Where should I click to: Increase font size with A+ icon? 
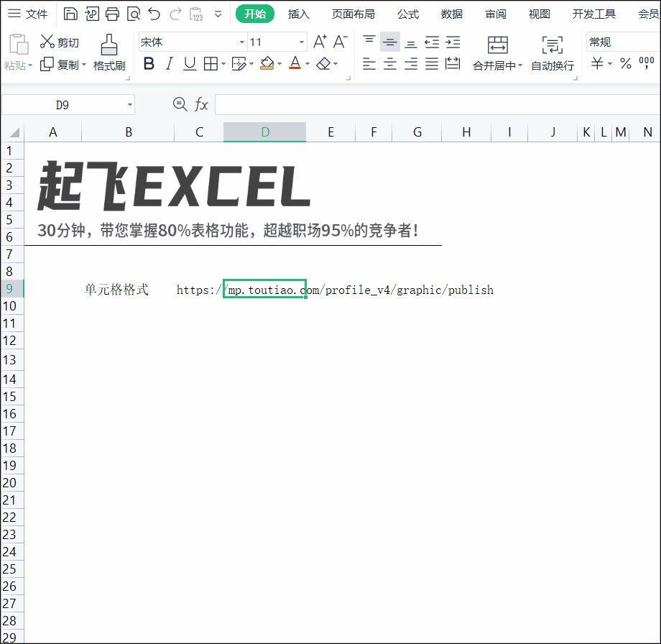pyautogui.click(x=320, y=42)
